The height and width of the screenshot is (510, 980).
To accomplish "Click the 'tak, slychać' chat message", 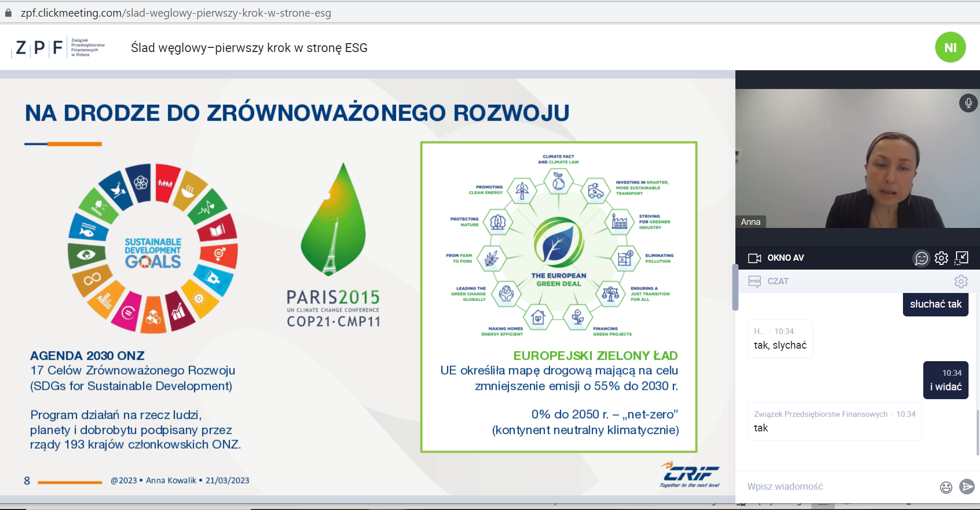I will coord(780,339).
